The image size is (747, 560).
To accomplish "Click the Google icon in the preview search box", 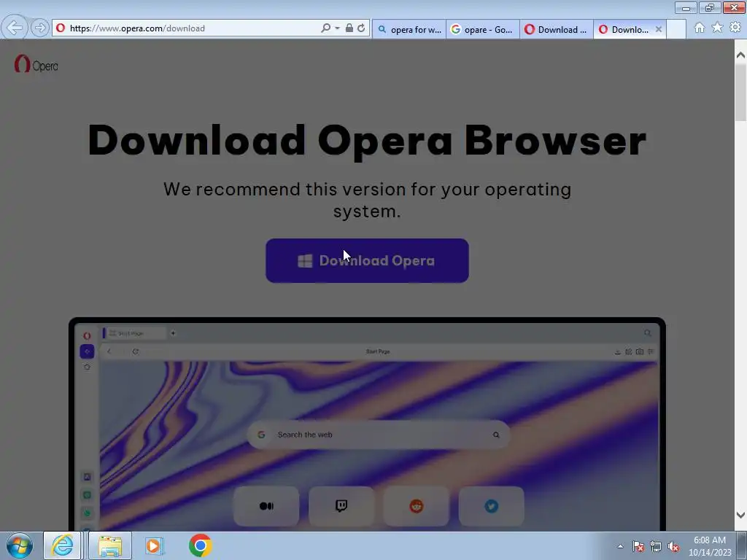I will [x=261, y=435].
